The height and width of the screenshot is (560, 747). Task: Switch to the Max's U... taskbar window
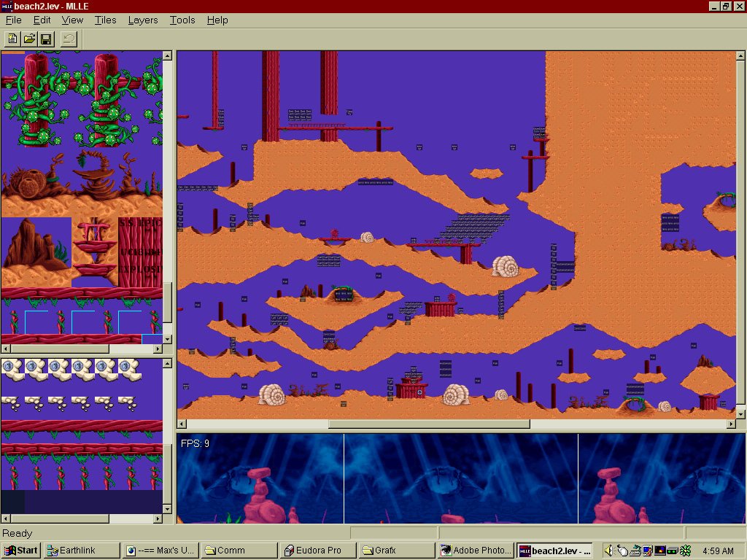pyautogui.click(x=160, y=551)
